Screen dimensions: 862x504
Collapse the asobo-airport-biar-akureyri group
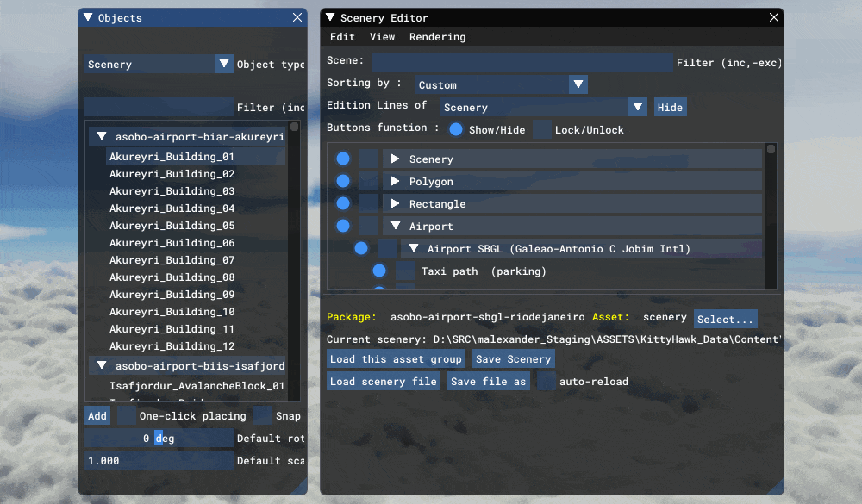pyautogui.click(x=101, y=135)
